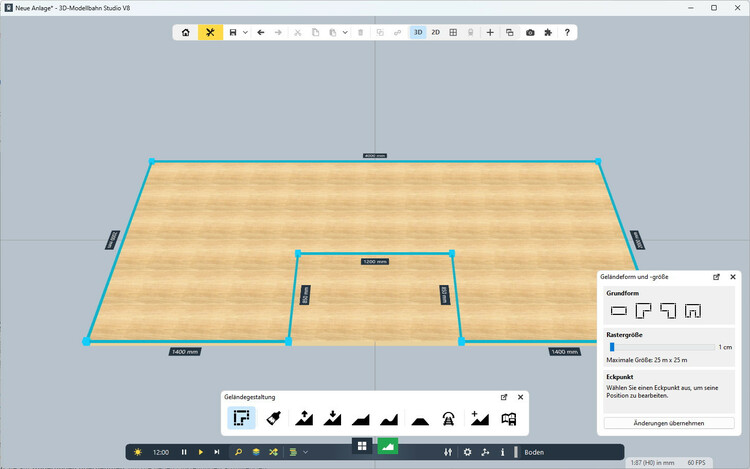The height and width of the screenshot is (469, 750).
Task: Select the add terrain with plus tool
Action: pos(480,418)
